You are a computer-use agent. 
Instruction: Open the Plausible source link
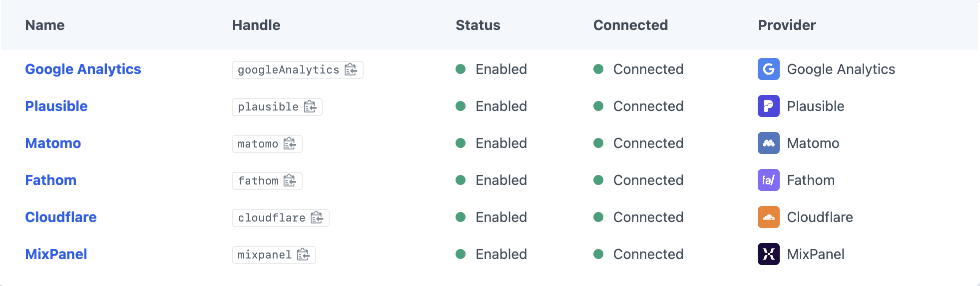56,106
